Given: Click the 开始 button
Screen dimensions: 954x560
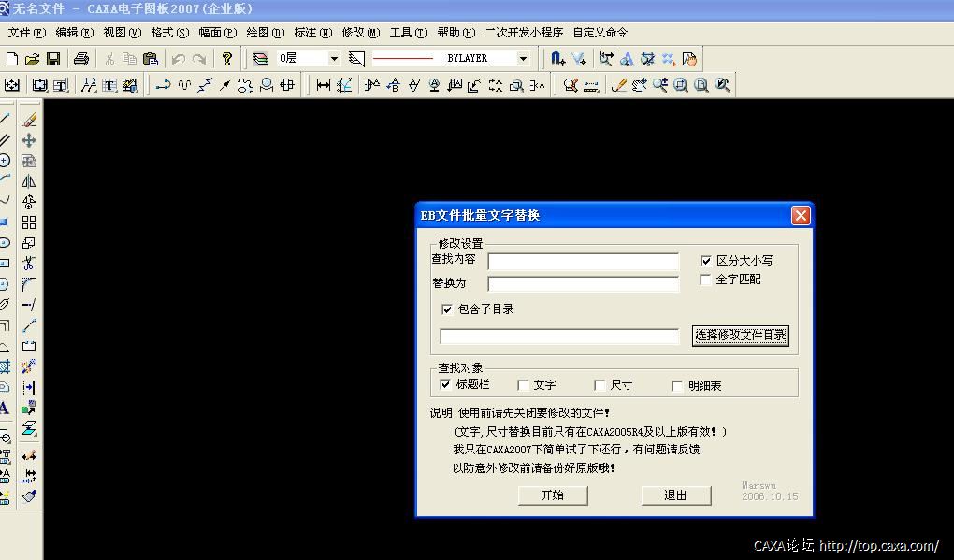Looking at the screenshot, I should (553, 495).
